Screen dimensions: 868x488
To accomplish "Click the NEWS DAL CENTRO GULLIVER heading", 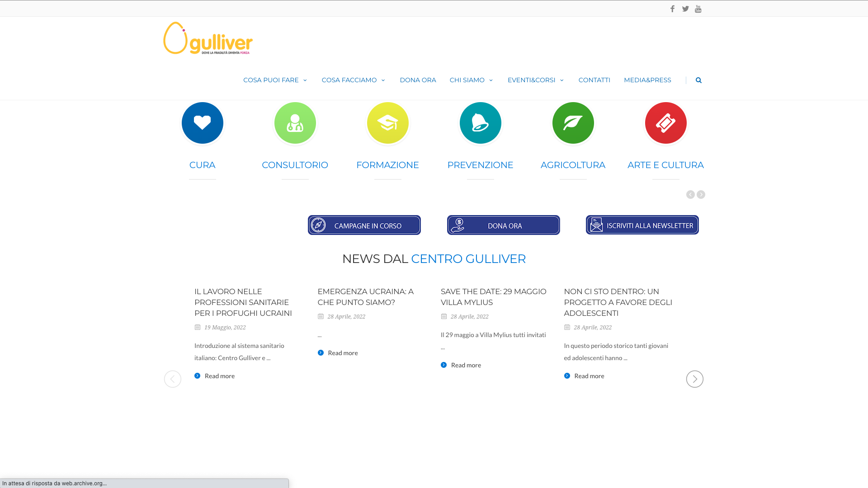I will (x=434, y=259).
